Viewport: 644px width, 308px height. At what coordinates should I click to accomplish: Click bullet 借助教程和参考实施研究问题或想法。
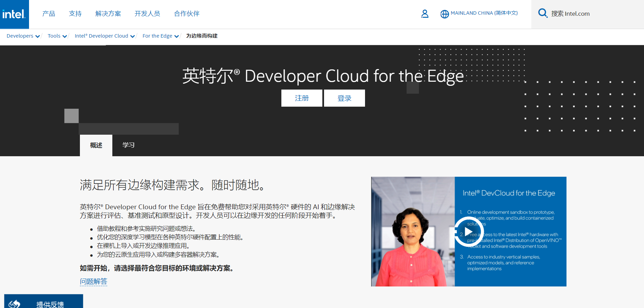(x=146, y=229)
